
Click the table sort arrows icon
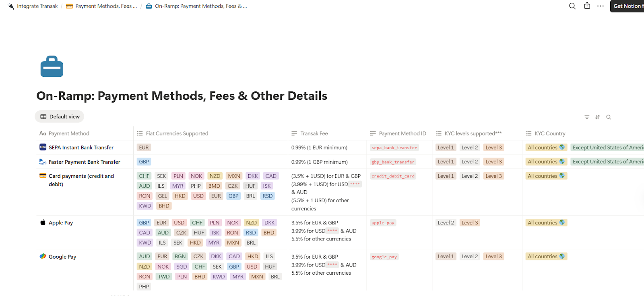pos(597,117)
